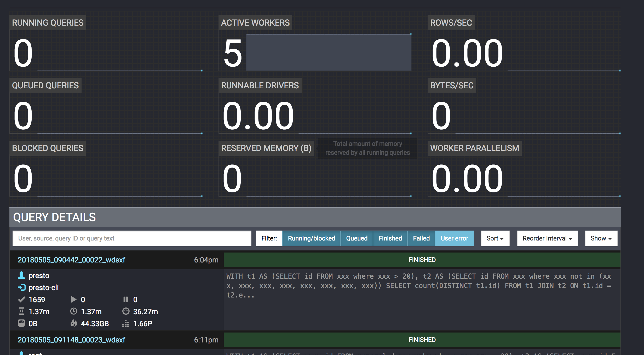Disable the User error filter
The height and width of the screenshot is (355, 644).
[x=454, y=238]
